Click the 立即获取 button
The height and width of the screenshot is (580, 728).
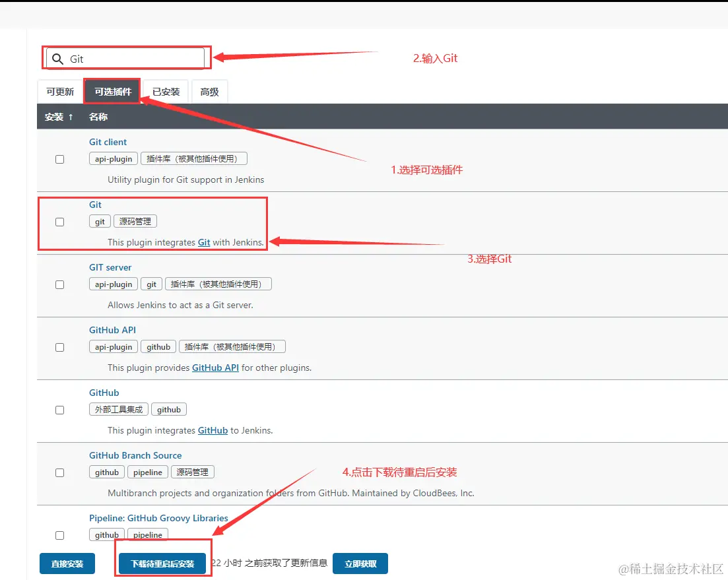click(x=360, y=564)
